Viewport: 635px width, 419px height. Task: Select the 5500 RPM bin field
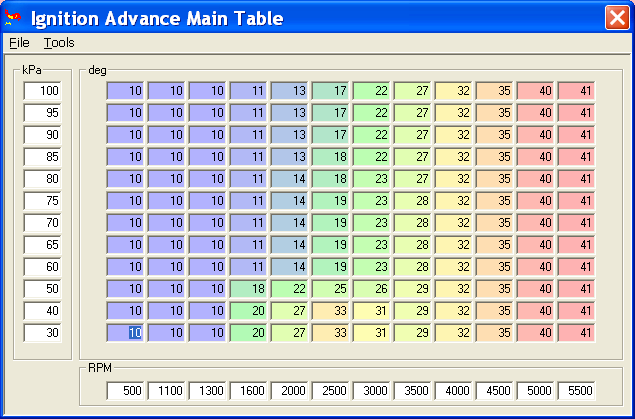[x=577, y=391]
